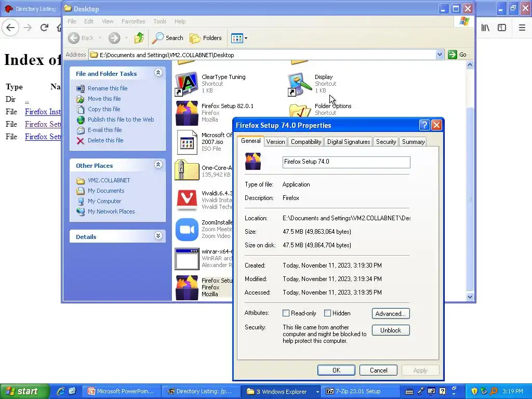
Task: Open the Help menu in Explorer
Action: tap(180, 21)
